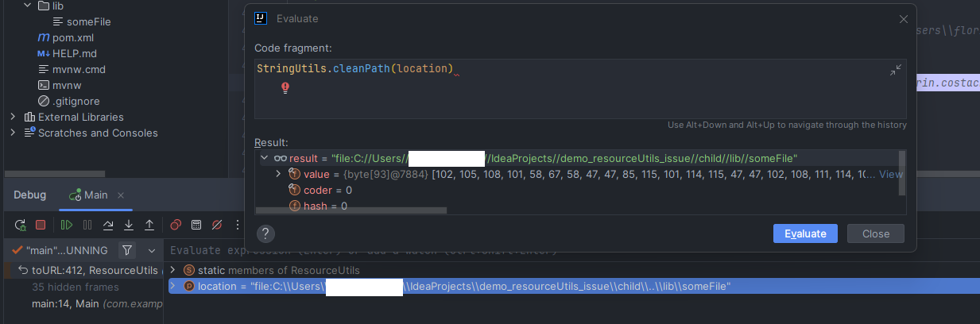Expand the code fragment editor
This screenshot has height=324, width=980.
[x=896, y=71]
